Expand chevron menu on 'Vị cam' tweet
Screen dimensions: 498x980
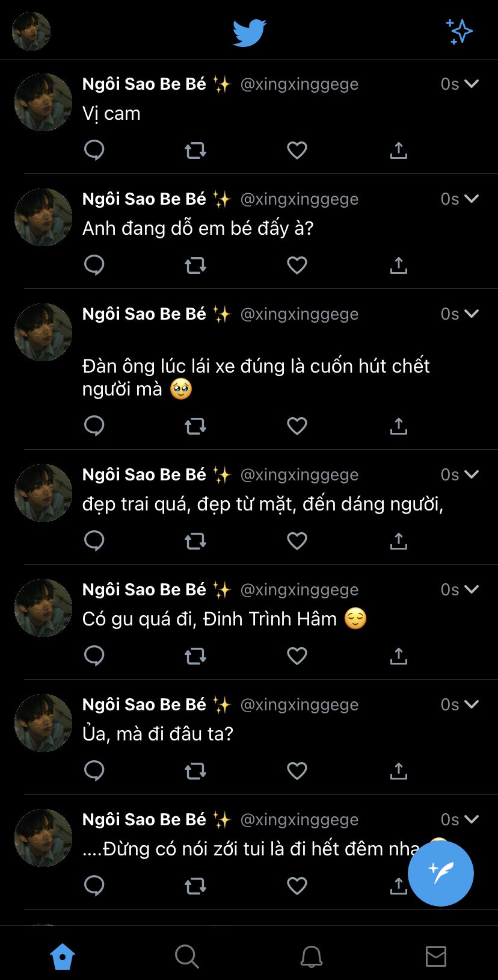(x=472, y=84)
